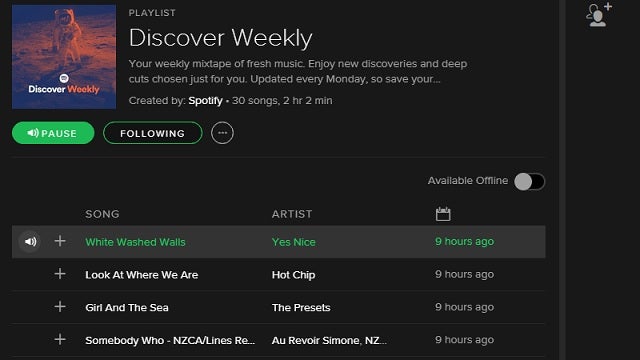Unfollow playlist via Following button
This screenshot has width=640, height=360.
coord(153,133)
